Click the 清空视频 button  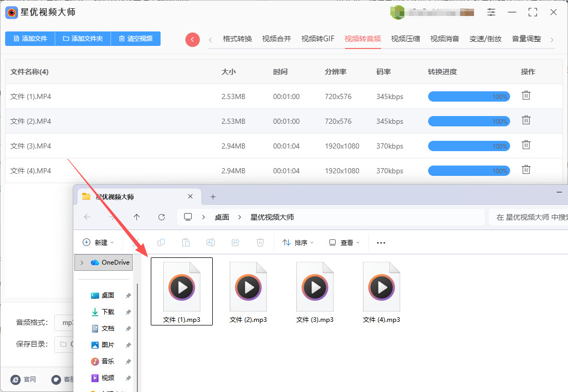pyautogui.click(x=135, y=39)
